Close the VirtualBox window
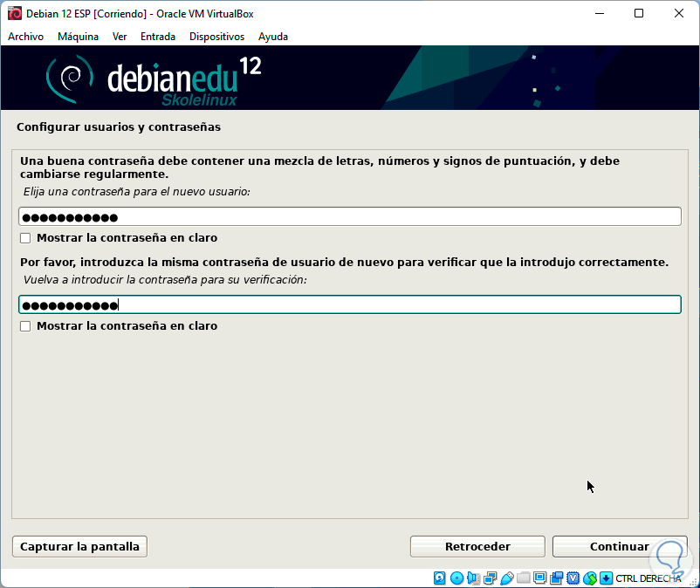The width and height of the screenshot is (700, 588). pos(678,13)
